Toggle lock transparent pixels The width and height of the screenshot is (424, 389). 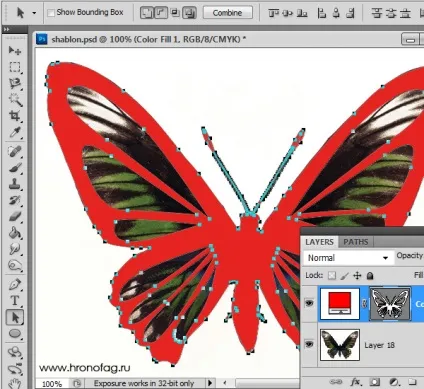(332, 276)
